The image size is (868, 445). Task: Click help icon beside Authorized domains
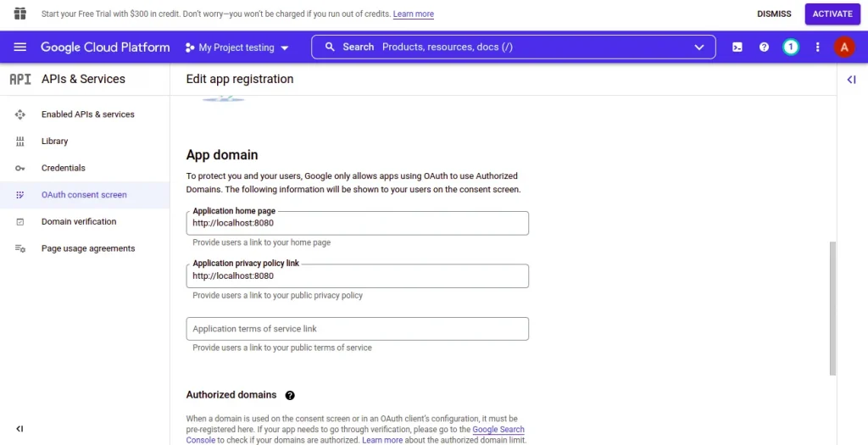tap(290, 395)
